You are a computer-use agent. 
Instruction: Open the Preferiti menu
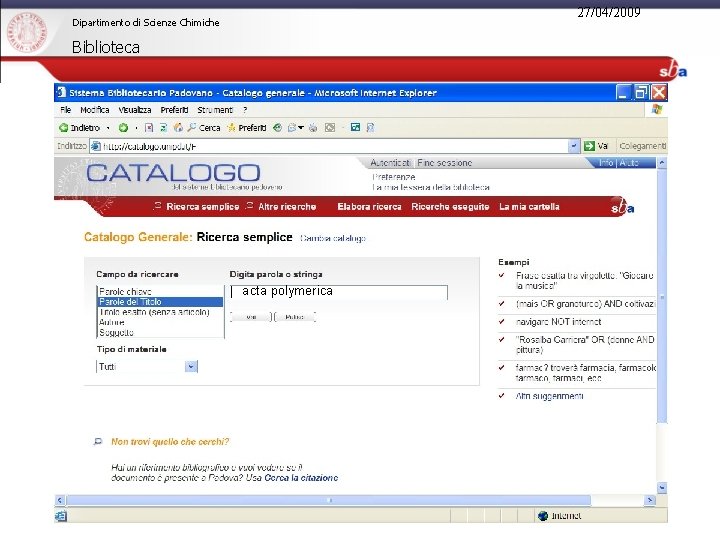[x=174, y=110]
